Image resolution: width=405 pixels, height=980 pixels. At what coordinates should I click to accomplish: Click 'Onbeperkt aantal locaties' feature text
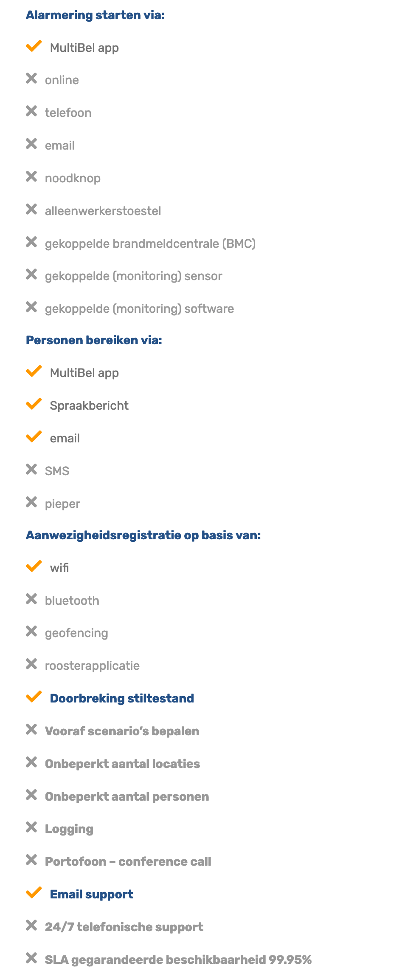122,764
